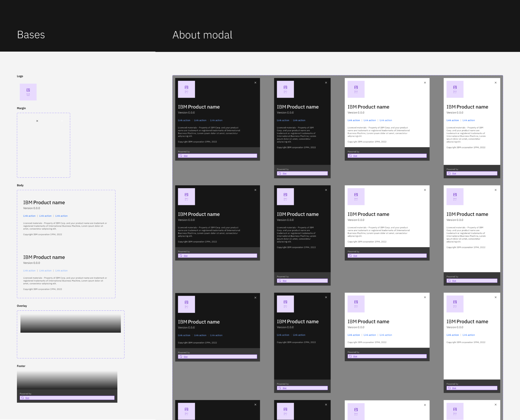Screen dimensions: 520x420
Task: Click the first Link action in the upper Body base block
Action: tap(29, 216)
